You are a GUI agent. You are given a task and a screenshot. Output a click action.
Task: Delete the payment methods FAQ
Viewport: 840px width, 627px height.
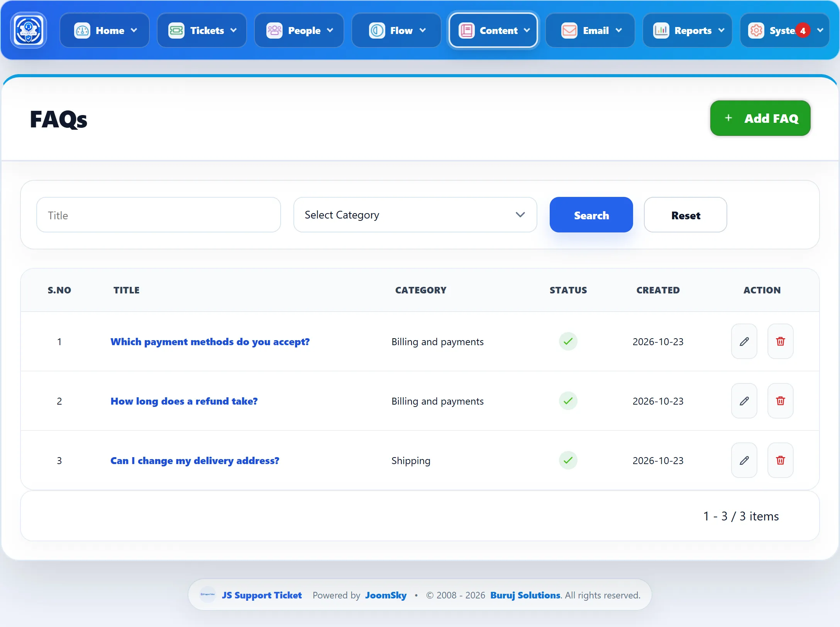point(780,341)
